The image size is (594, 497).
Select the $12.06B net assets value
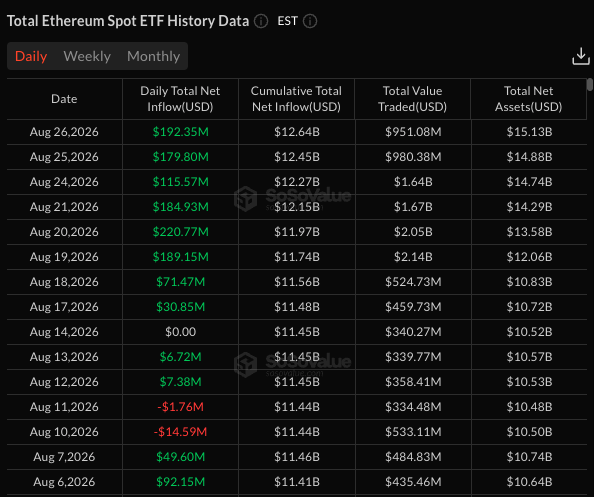coord(529,257)
